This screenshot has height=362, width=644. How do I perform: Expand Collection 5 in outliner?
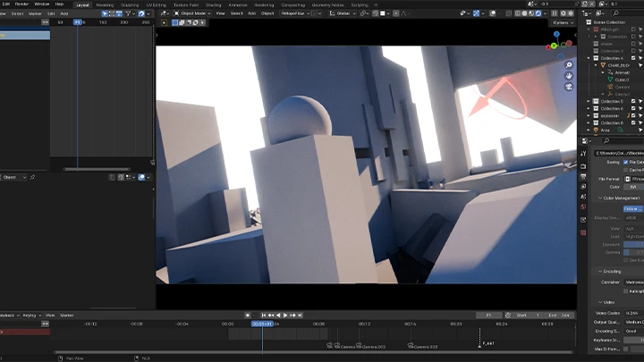point(589,101)
